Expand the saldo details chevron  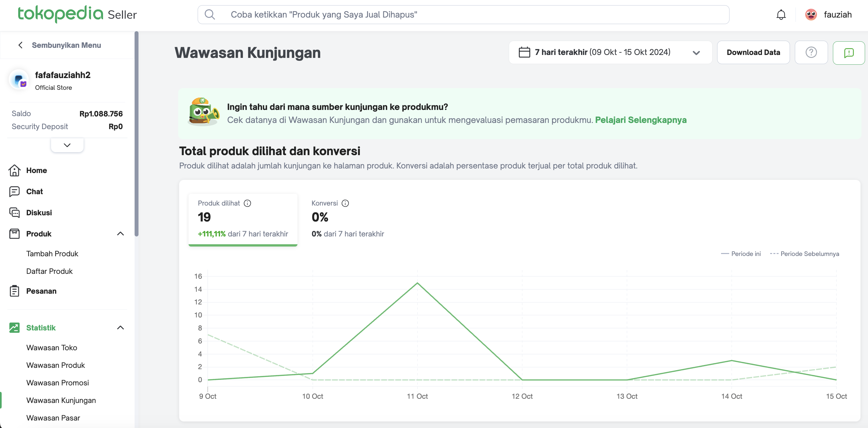67,145
